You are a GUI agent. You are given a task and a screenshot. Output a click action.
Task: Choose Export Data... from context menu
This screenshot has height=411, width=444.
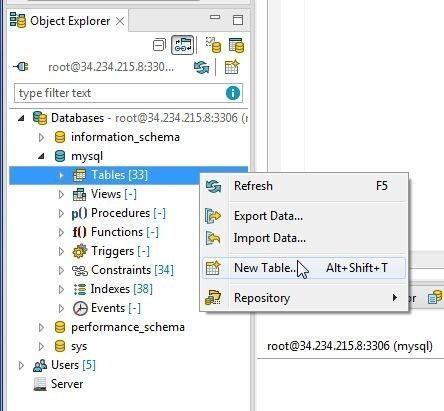[304, 216]
